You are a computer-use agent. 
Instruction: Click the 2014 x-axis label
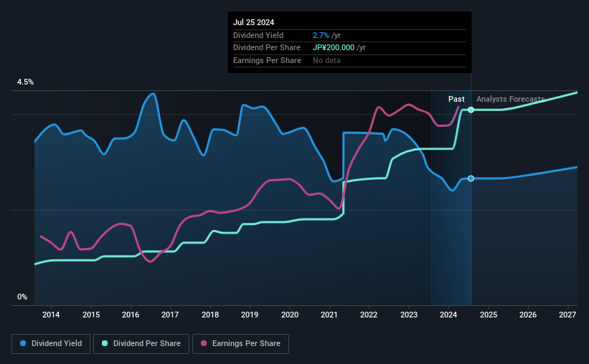tap(51, 315)
